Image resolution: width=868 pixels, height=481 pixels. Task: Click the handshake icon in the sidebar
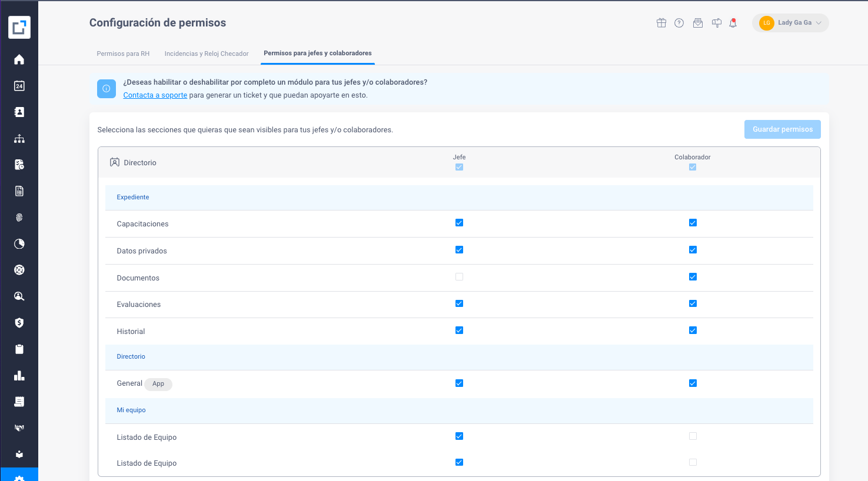pyautogui.click(x=19, y=428)
